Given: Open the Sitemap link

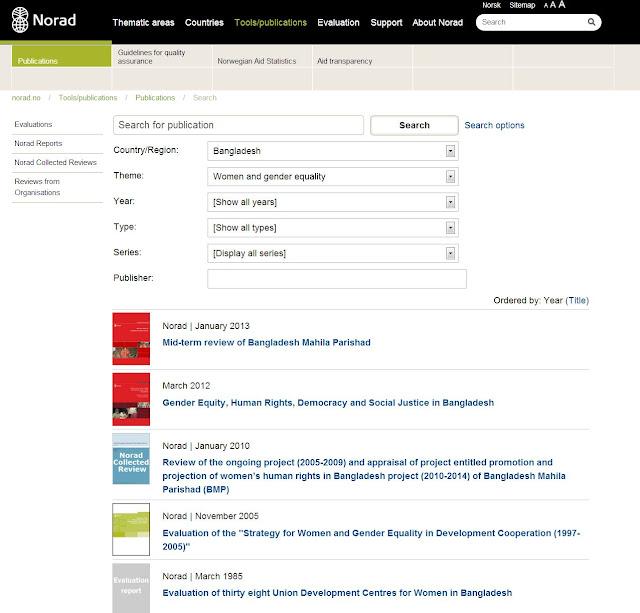Looking at the screenshot, I should coord(522,5).
